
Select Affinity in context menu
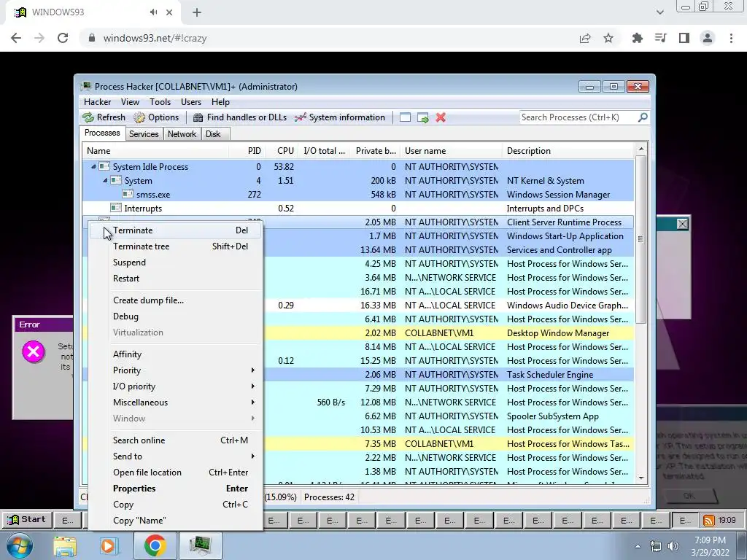click(x=175, y=354)
